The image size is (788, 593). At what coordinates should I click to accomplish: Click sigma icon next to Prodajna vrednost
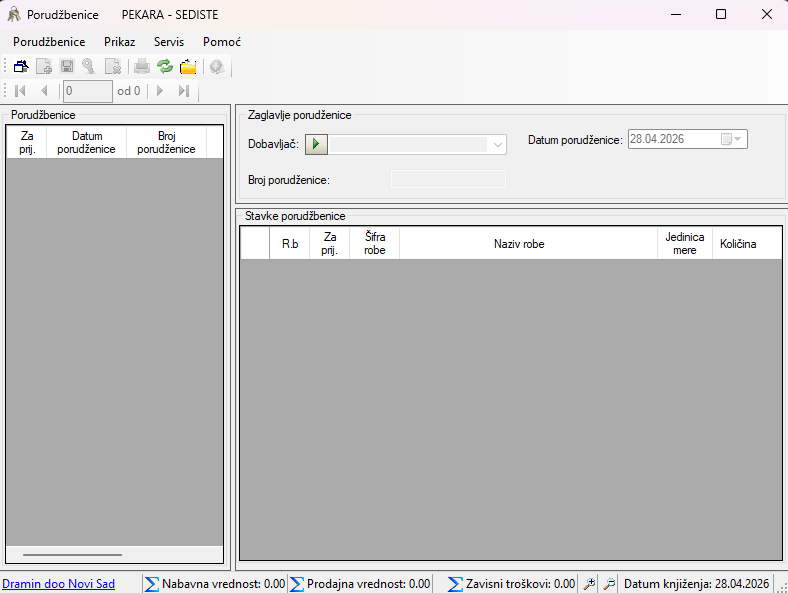click(297, 584)
